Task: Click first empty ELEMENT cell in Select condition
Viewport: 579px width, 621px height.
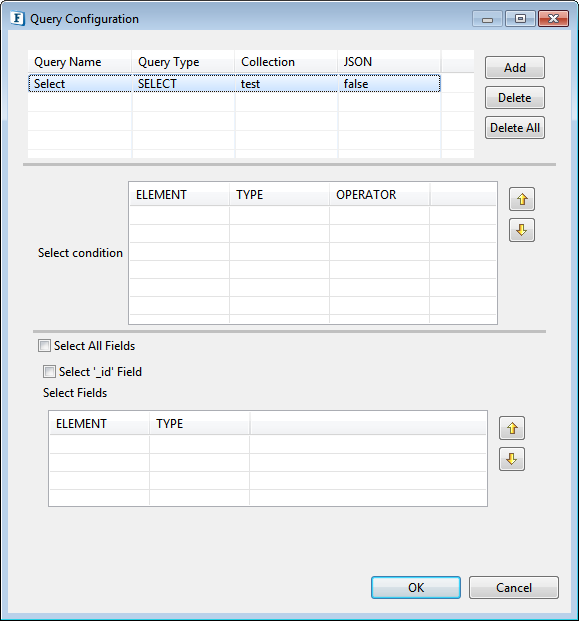Action: (180, 215)
